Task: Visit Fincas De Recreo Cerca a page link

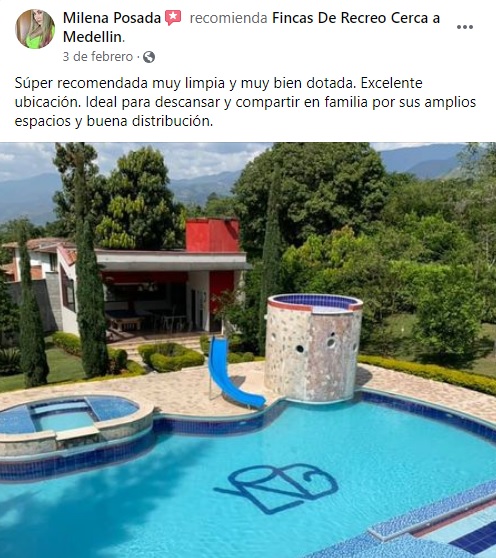Action: 356,18
